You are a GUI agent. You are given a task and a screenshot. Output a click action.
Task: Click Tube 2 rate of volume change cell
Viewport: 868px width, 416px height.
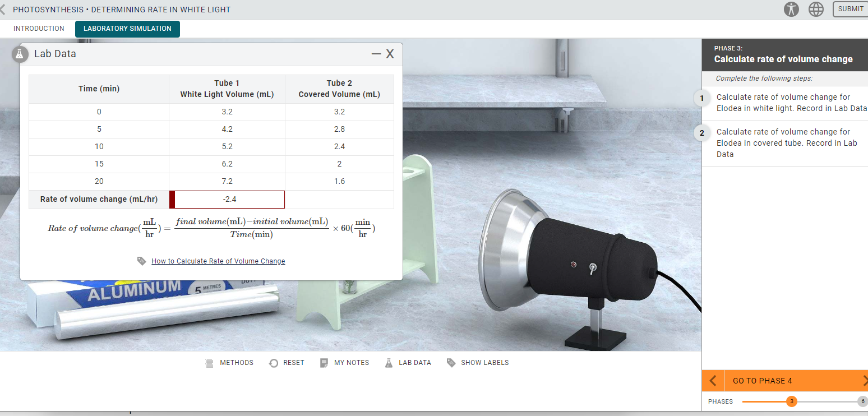tap(339, 199)
